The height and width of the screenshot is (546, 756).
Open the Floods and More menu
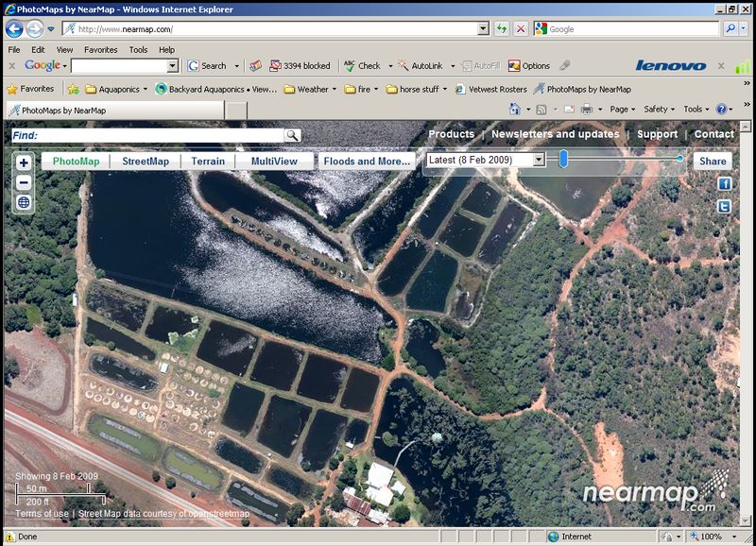coord(367,162)
